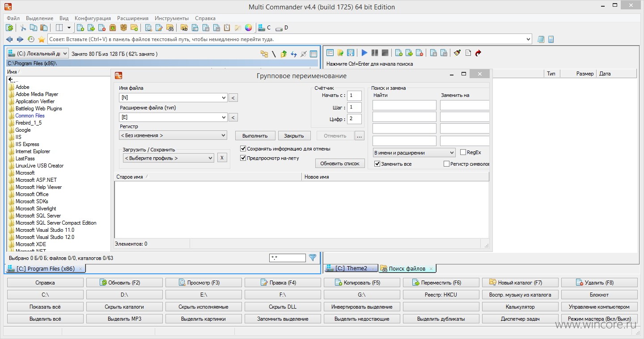Click the Refresh icon in main toolbar
The width and height of the screenshot is (644, 339).
(x=9, y=28)
